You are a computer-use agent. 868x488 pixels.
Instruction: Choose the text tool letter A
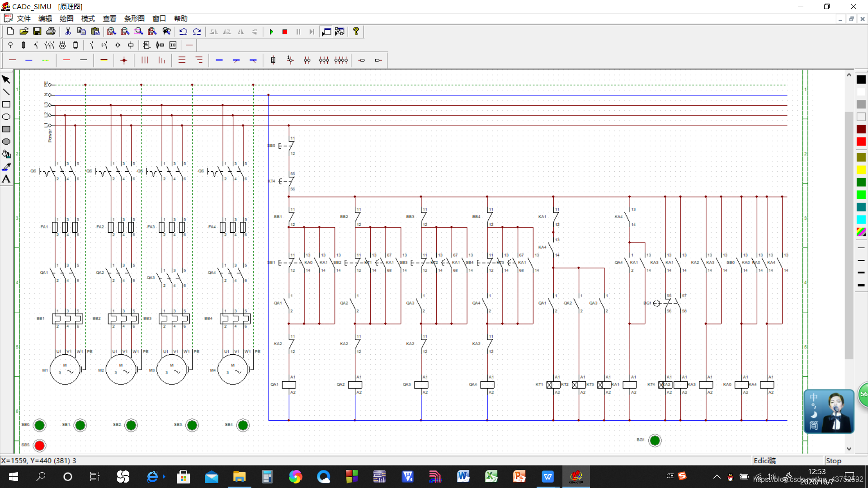6,179
